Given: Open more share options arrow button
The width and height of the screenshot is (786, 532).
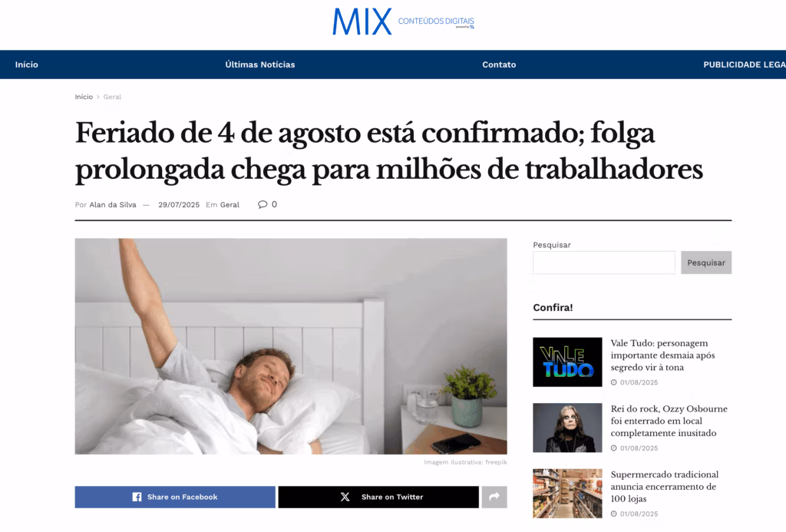Looking at the screenshot, I should (494, 497).
